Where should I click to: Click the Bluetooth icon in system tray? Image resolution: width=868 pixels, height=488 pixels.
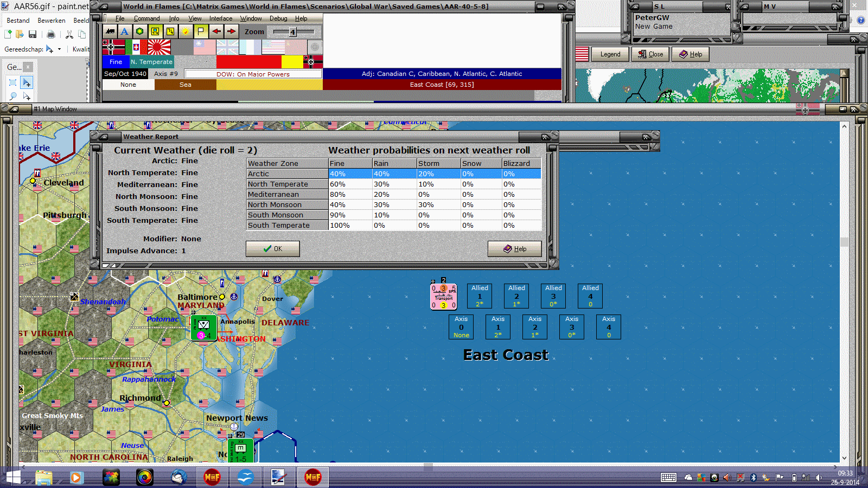753,478
